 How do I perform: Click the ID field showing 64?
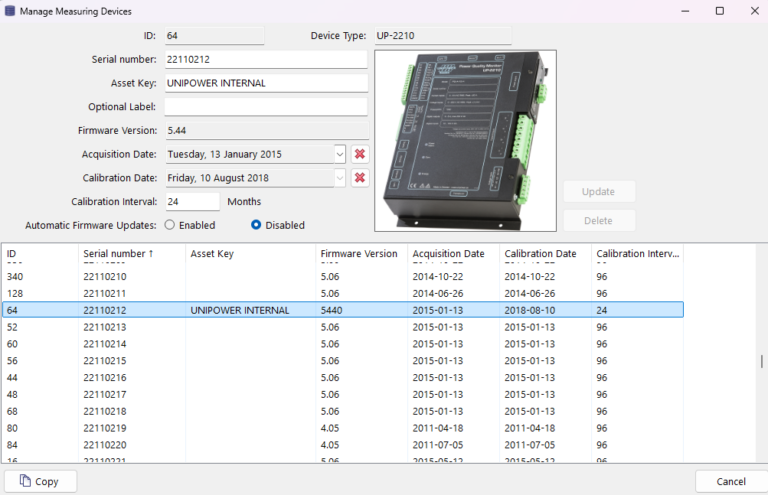tap(215, 35)
